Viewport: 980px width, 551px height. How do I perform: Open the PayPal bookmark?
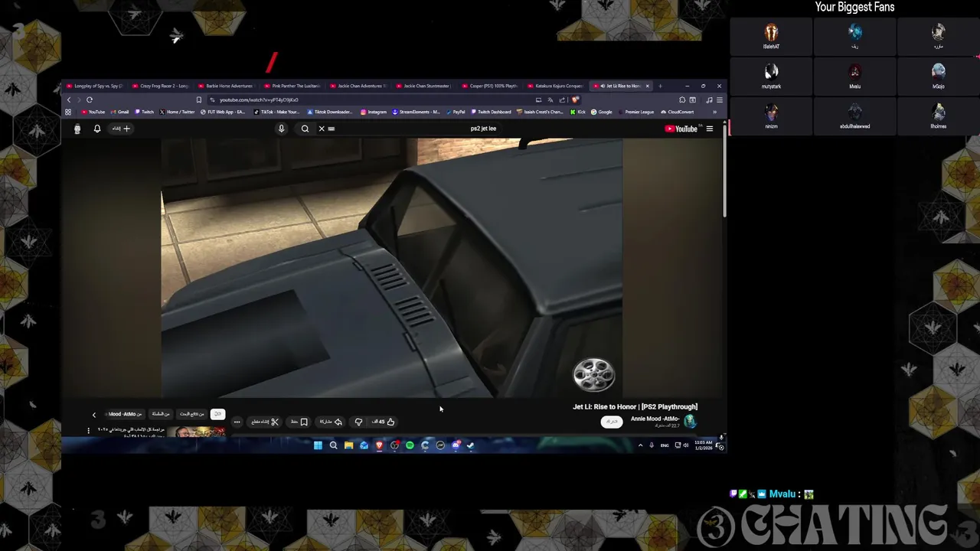coord(456,112)
